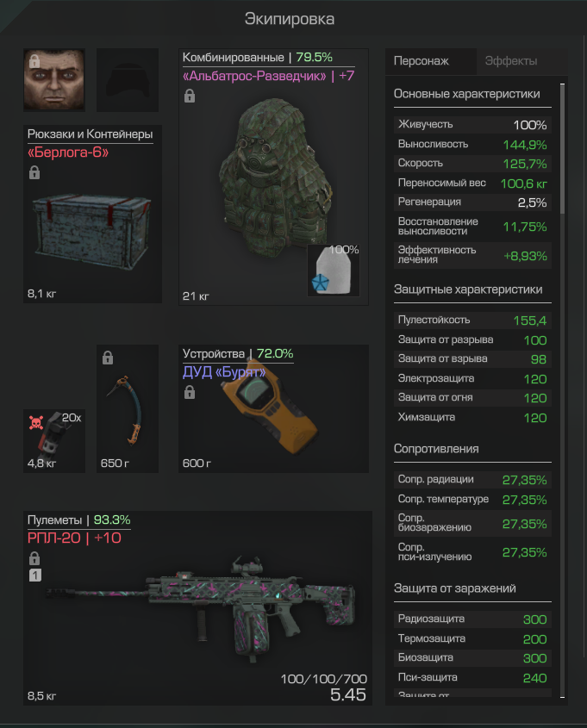Viewport: 587px width, 728px height.
Task: Click the Пулестойкость stat row
Action: (x=472, y=320)
